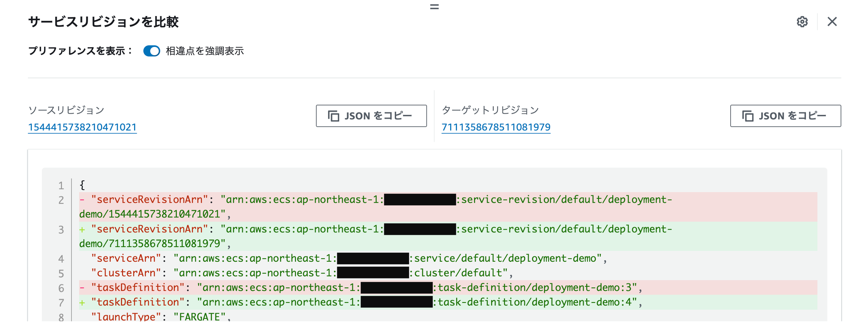Click the ターゲットリビジョン label
Screen dimensions: 868x322
pos(490,110)
